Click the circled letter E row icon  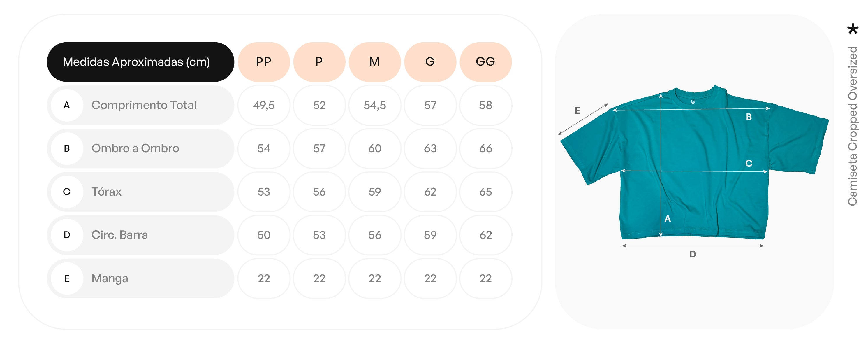tap(67, 278)
